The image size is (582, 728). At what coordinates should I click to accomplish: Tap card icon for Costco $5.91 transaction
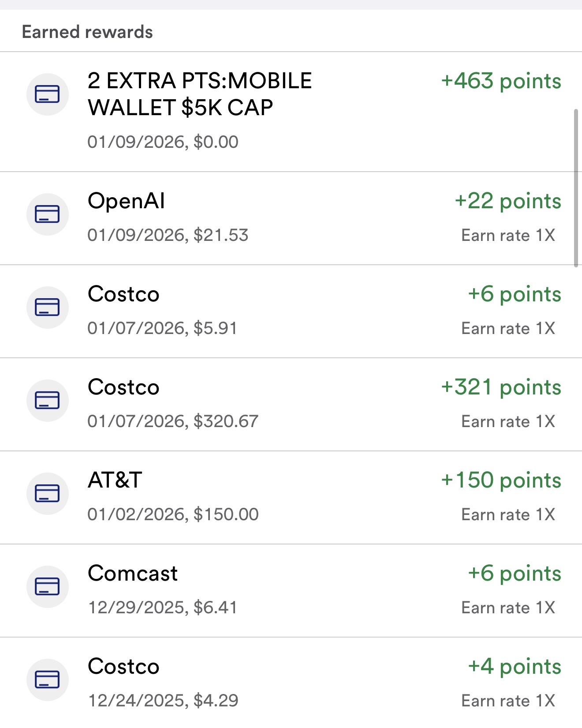47,307
